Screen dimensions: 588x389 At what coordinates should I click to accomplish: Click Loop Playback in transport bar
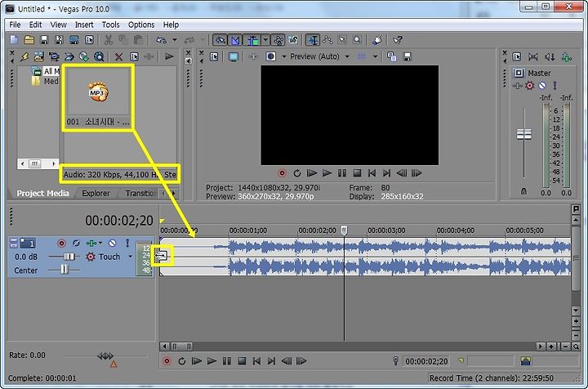[182, 361]
